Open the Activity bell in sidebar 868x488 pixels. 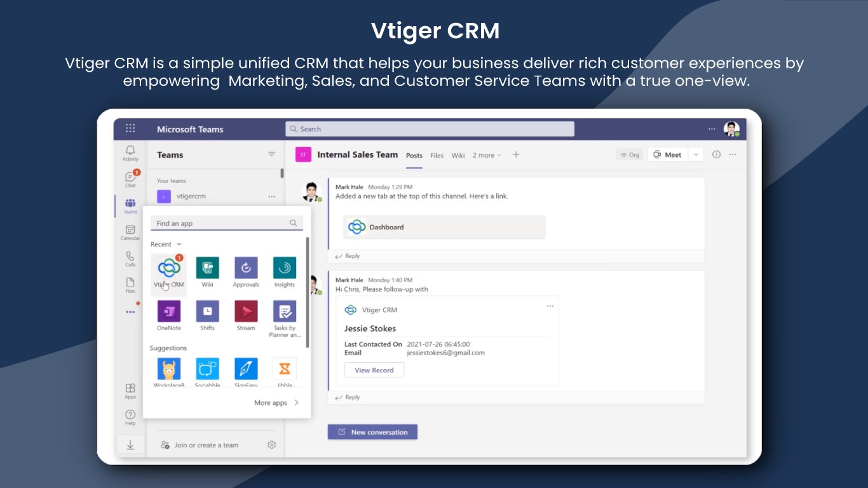pos(130,152)
